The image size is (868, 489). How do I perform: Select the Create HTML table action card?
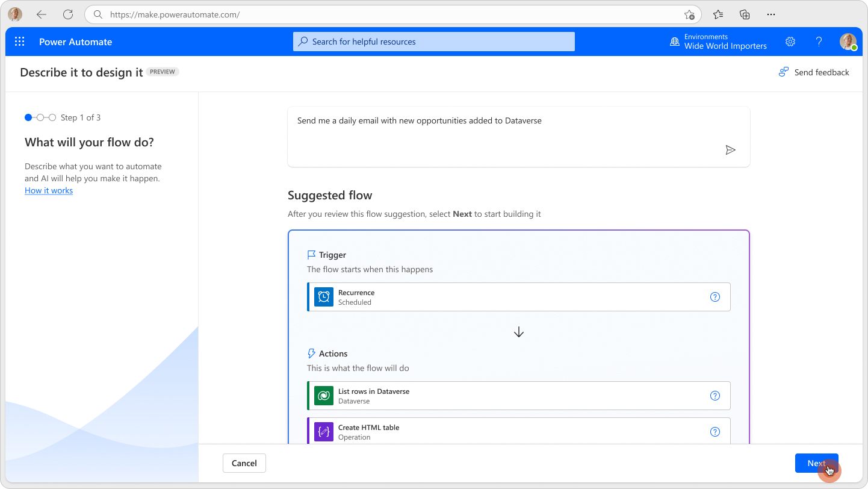(x=519, y=431)
